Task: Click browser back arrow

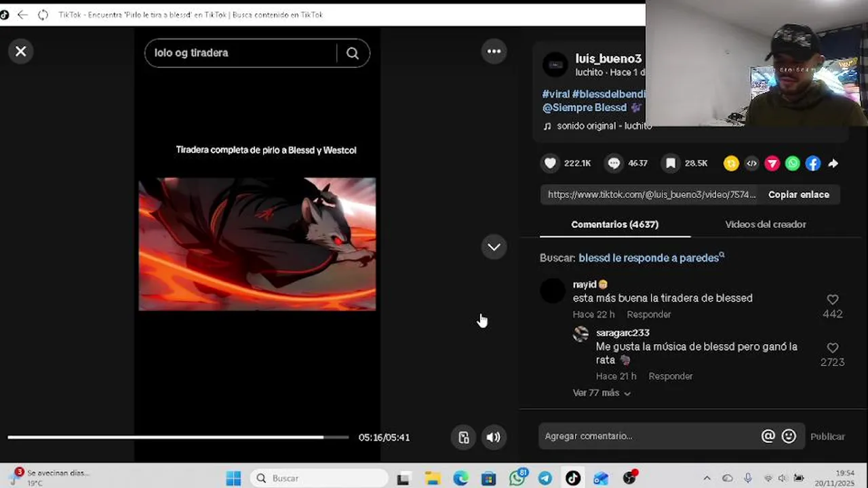Action: (x=22, y=14)
